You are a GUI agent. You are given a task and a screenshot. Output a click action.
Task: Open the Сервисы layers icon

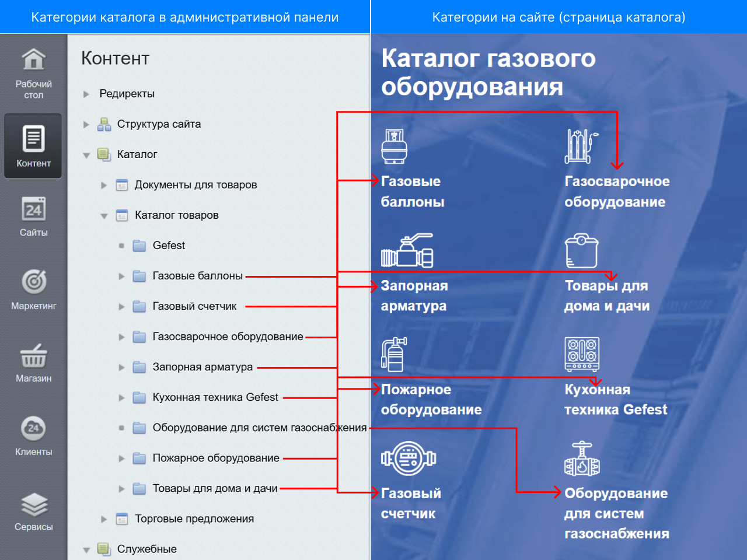pyautogui.click(x=34, y=504)
